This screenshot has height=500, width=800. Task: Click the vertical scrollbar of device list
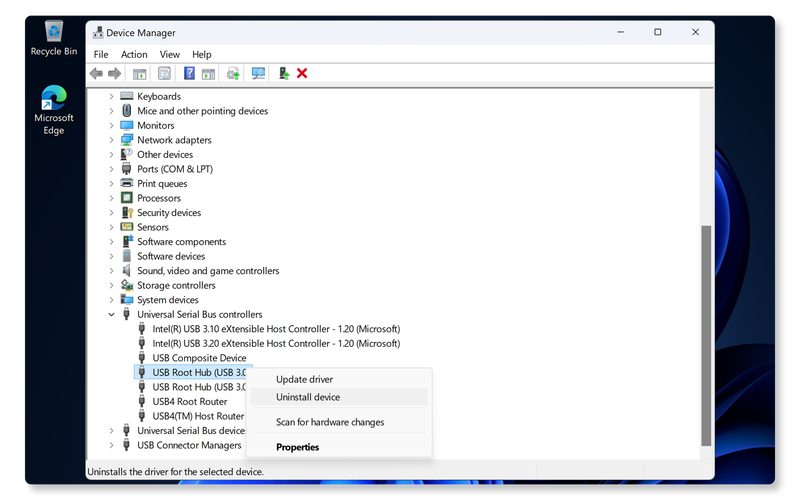(x=706, y=330)
